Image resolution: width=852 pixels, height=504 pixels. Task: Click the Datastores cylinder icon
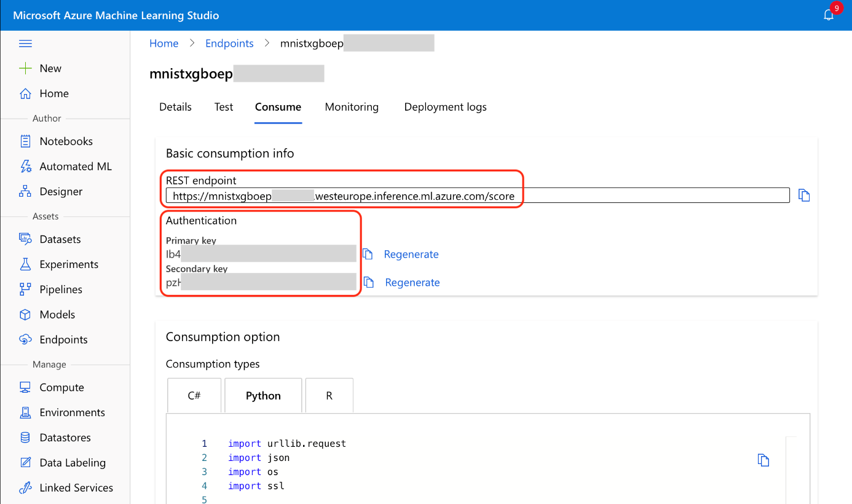(25, 438)
